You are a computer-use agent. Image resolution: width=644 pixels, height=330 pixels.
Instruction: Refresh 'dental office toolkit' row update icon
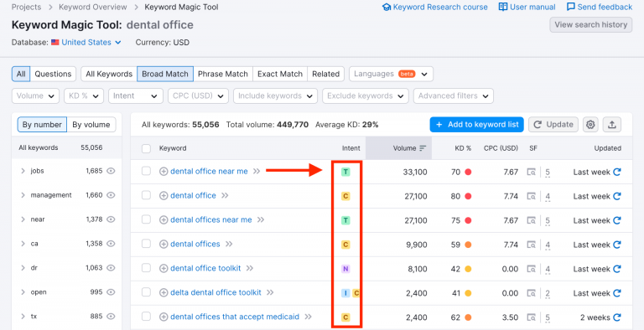click(617, 269)
